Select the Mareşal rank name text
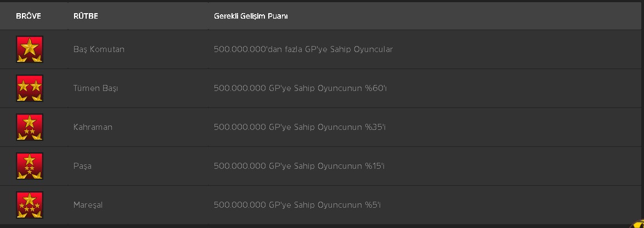Viewport: 644px width, 228px height. [88, 205]
